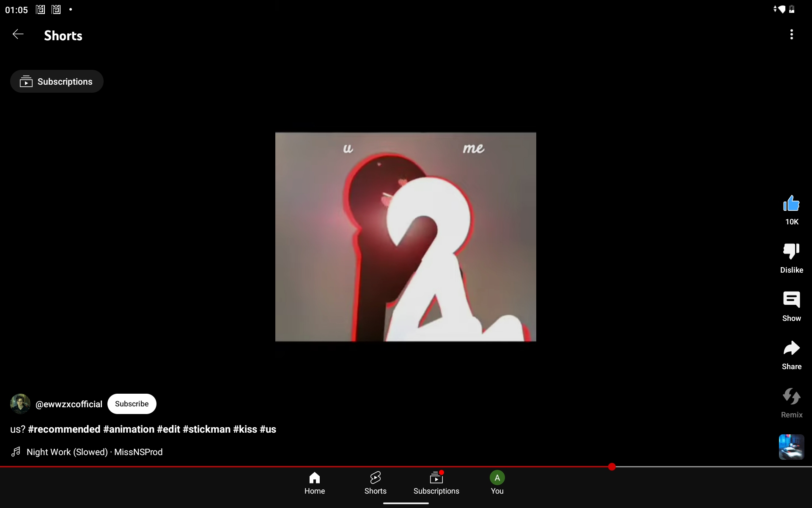Screen dimensions: 812x508
Task: Tap the #recommended hashtag
Action: click(64, 429)
